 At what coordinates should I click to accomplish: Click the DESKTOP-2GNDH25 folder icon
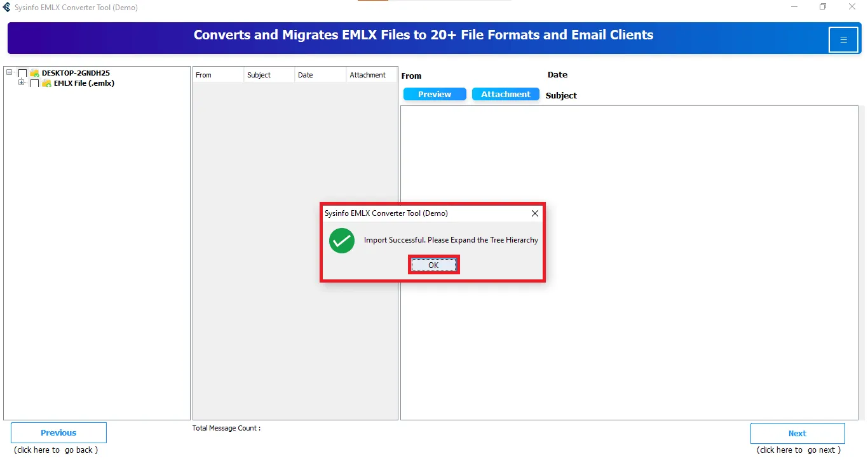coord(34,73)
